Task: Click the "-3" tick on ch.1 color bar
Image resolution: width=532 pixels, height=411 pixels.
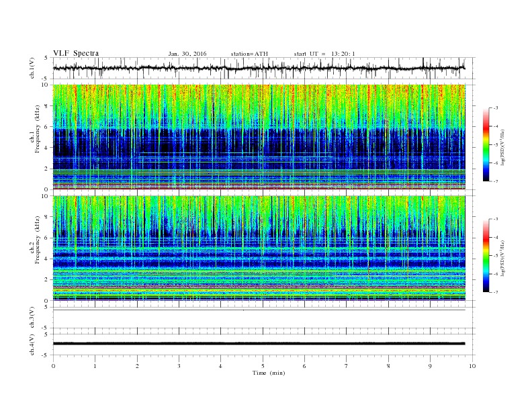Action: click(495, 108)
